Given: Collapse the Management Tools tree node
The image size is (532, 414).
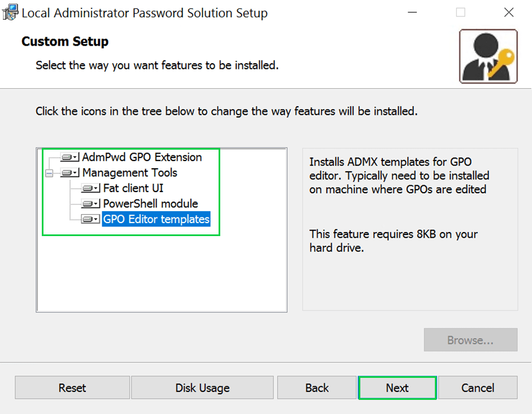Looking at the screenshot, I should (x=50, y=173).
